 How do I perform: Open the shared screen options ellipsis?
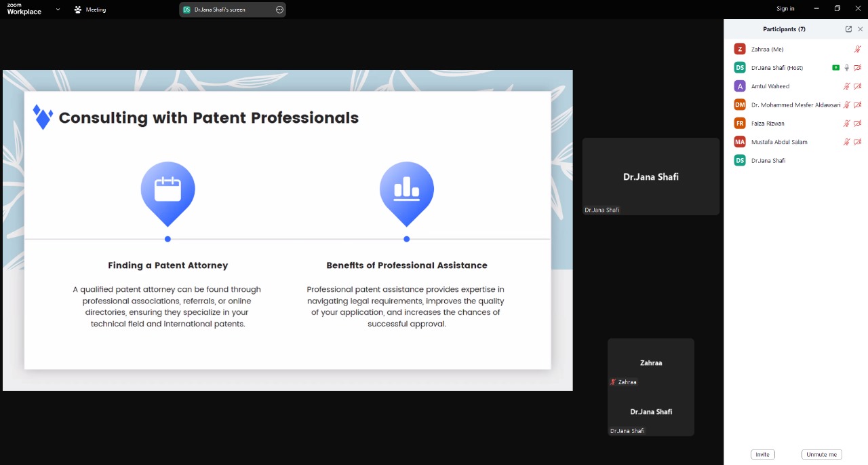[x=279, y=10]
